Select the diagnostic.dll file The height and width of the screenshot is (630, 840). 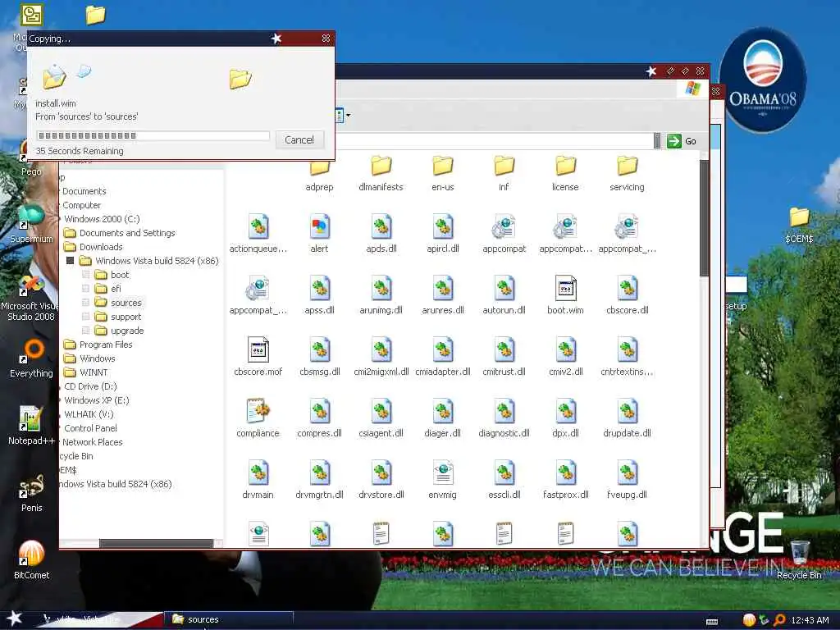[x=504, y=418]
